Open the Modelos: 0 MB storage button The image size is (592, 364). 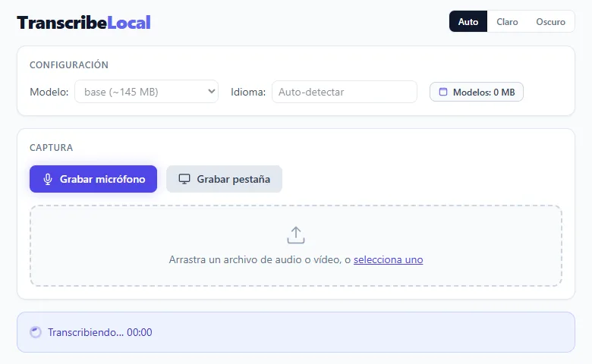click(x=477, y=92)
